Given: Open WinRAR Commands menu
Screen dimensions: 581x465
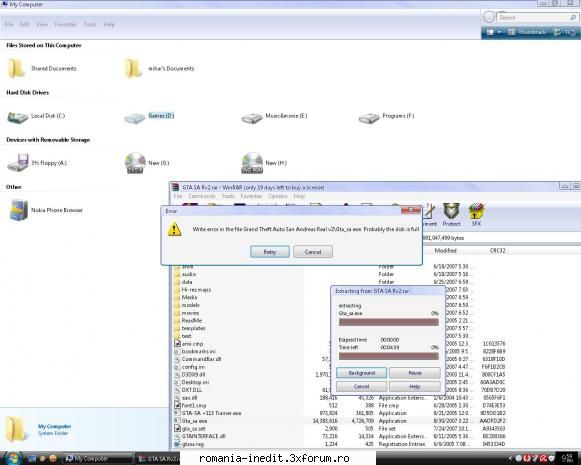Looking at the screenshot, I should click(x=202, y=196).
